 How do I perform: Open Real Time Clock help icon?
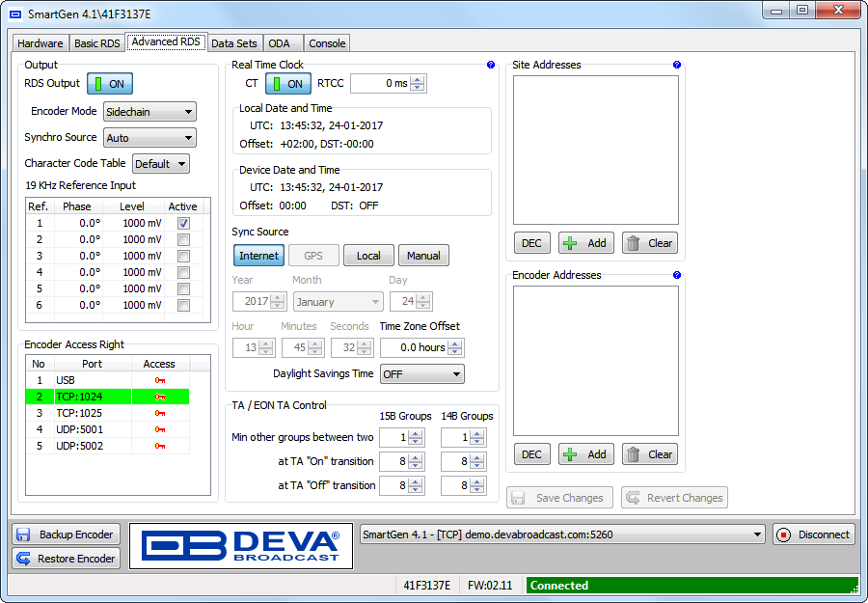click(x=491, y=65)
